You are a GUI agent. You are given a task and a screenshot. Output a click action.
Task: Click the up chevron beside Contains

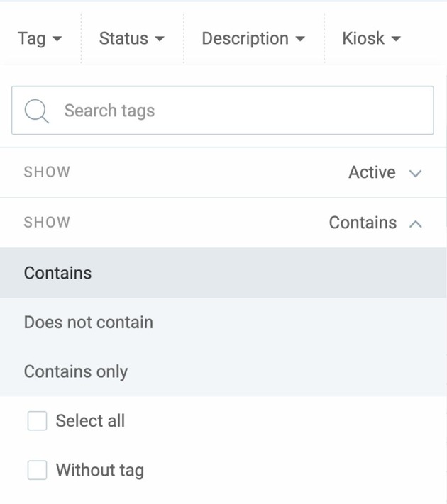[x=416, y=223]
